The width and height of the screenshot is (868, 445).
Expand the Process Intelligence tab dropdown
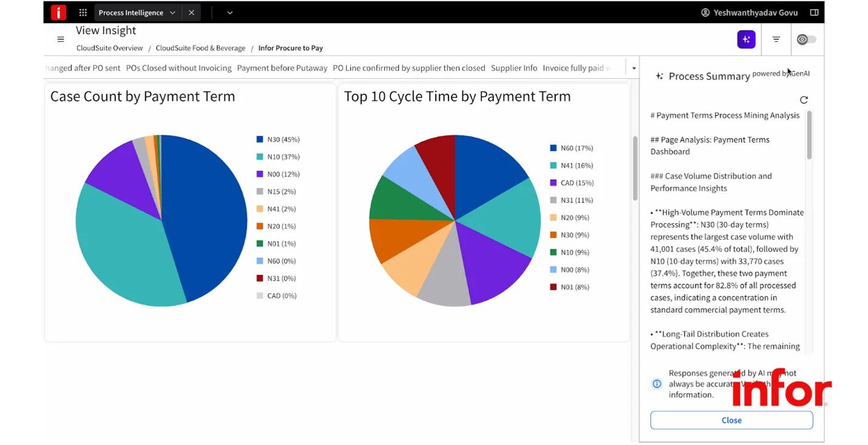[172, 12]
